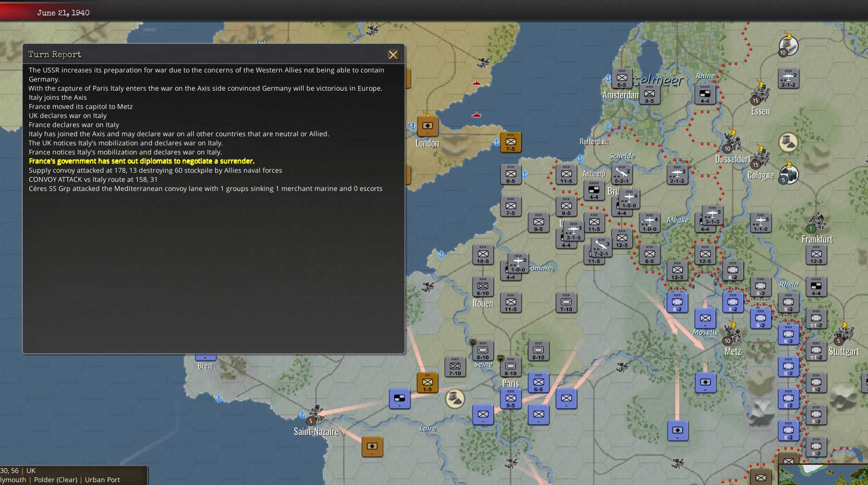
Task: Select the orange 1-5 infantry unit
Action: [x=427, y=383]
